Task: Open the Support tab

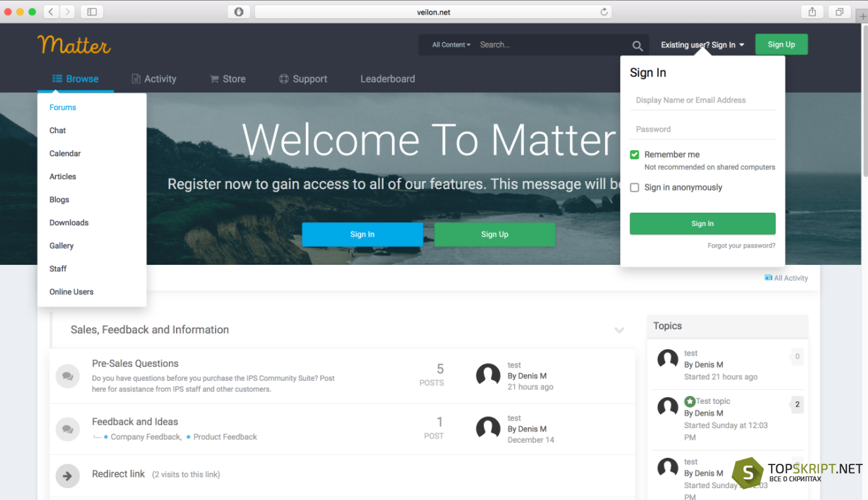Action: click(303, 79)
